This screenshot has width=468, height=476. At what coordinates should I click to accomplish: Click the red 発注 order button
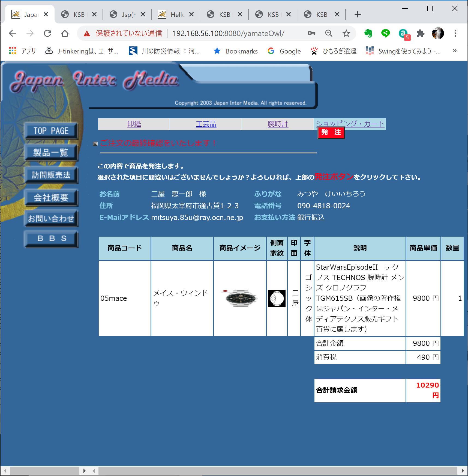pyautogui.click(x=331, y=133)
